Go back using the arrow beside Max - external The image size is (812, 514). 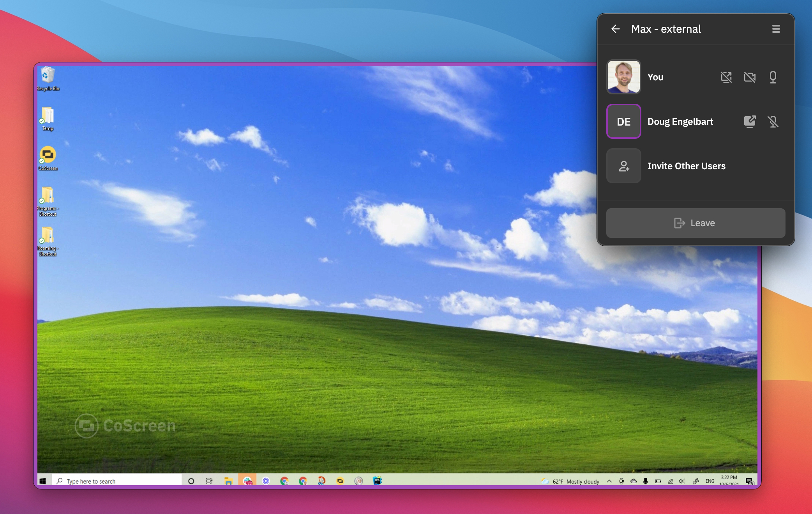point(616,29)
